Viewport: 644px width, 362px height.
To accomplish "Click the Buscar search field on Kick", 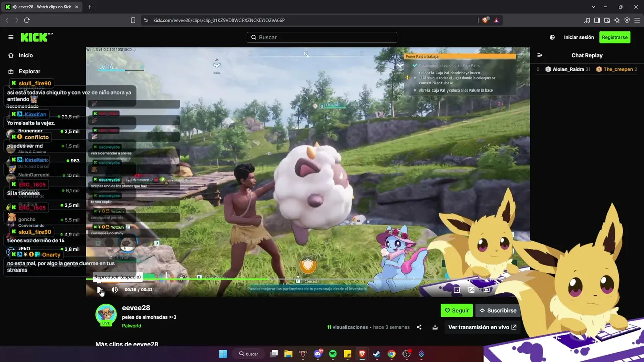I will [322, 37].
